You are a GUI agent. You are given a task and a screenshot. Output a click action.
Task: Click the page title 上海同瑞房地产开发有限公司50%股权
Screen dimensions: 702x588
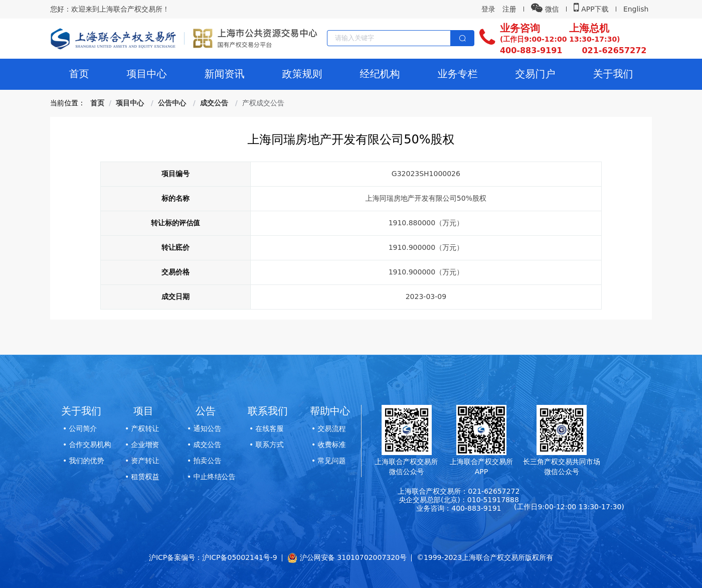click(x=351, y=139)
